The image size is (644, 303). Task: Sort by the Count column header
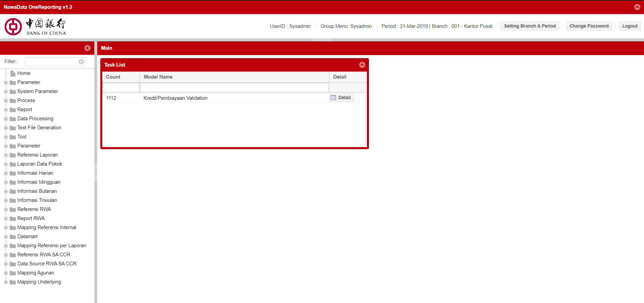point(113,77)
